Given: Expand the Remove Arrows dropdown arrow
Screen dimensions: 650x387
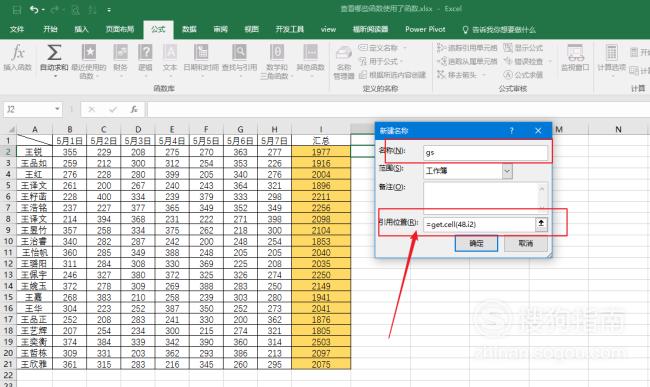Looking at the screenshot, I should [x=483, y=75].
